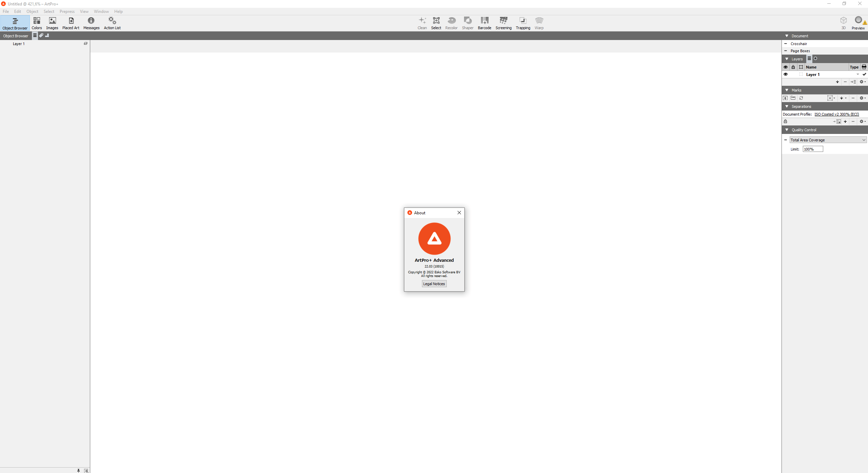868x473 pixels.
Task: Click the pin icon at Object Browser bottom
Action: tap(78, 470)
